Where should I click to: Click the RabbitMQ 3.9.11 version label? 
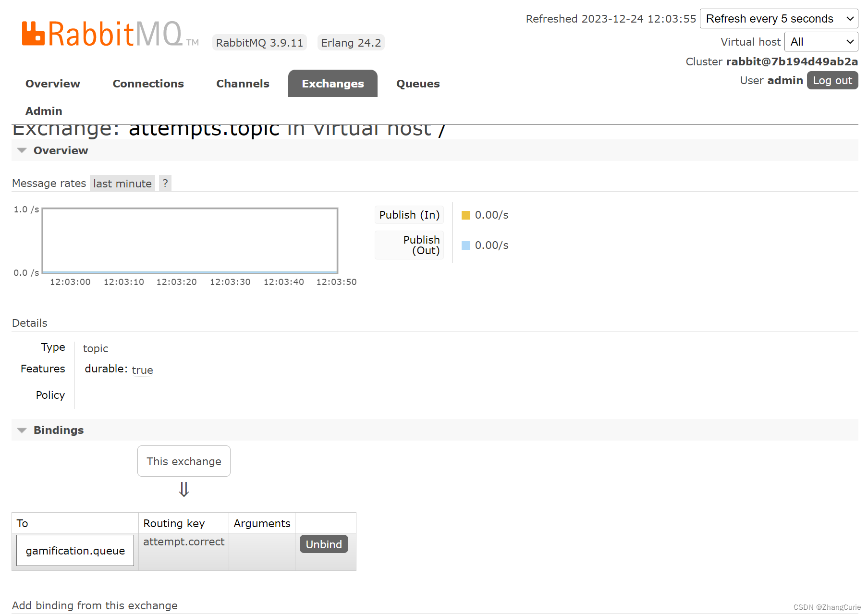tap(259, 43)
